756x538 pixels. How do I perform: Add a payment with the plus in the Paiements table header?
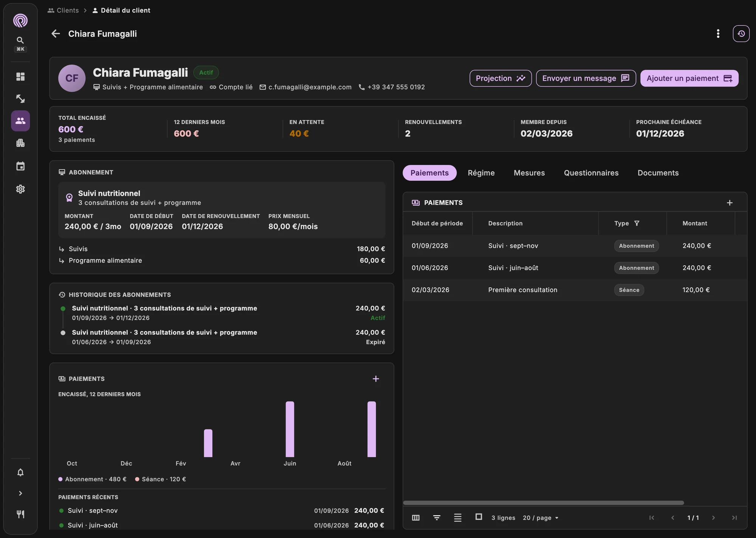[730, 203]
